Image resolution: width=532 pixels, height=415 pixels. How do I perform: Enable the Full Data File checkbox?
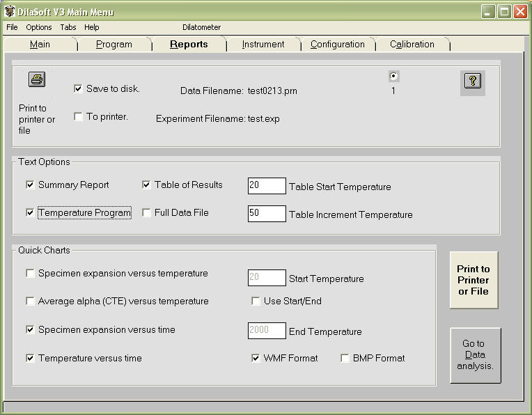(x=147, y=213)
